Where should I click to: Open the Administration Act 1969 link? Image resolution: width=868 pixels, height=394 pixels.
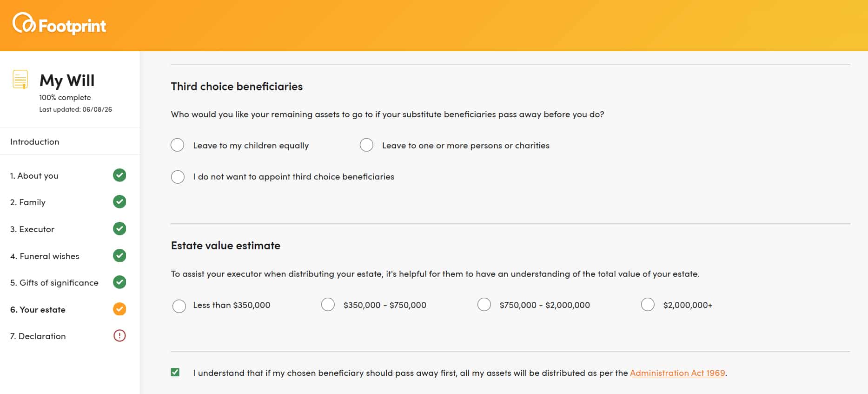[677, 373]
